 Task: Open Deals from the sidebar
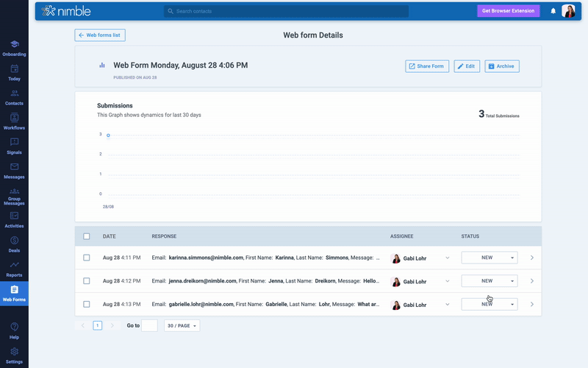[14, 244]
